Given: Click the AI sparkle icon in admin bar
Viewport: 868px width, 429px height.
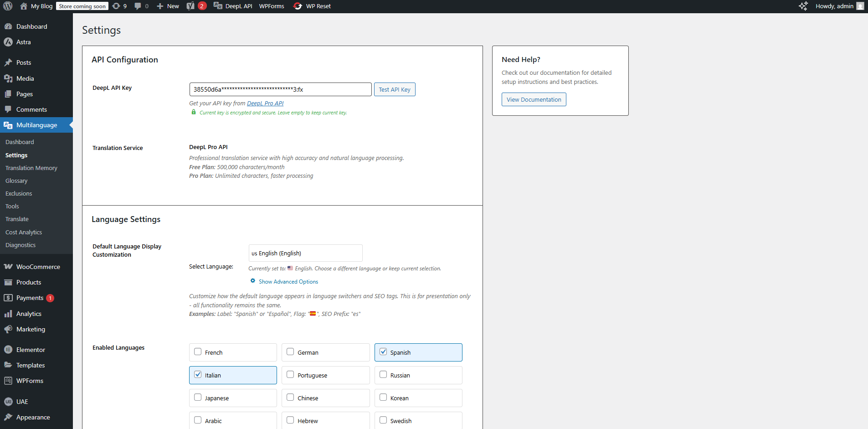Looking at the screenshot, I should [803, 6].
